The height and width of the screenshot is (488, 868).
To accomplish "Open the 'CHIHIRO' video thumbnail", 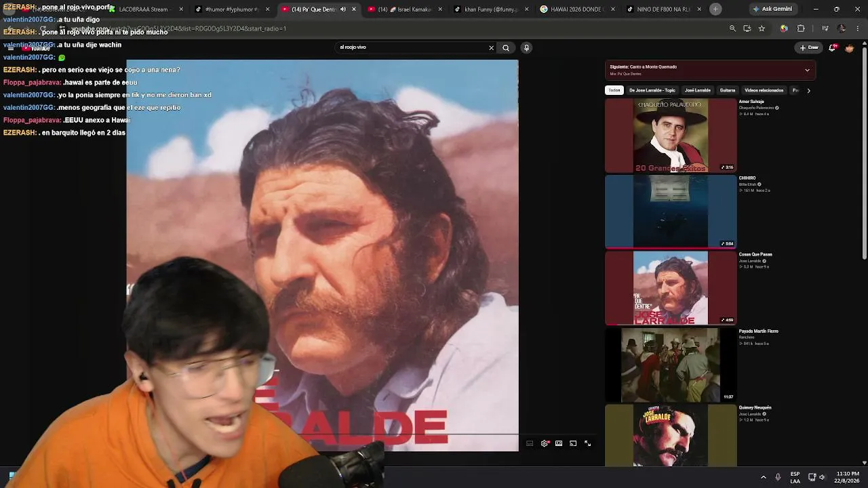I will (671, 212).
